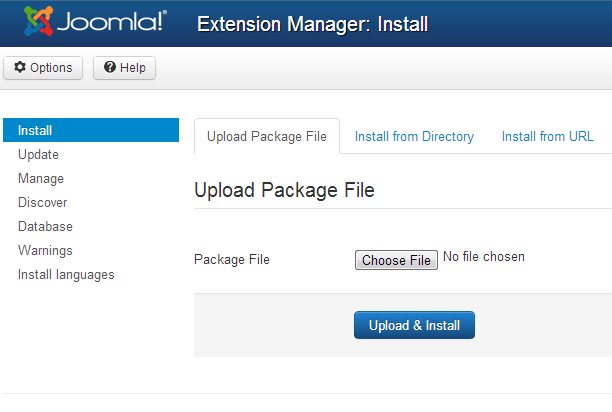
Task: Go to Manage in the sidebar
Action: click(41, 178)
